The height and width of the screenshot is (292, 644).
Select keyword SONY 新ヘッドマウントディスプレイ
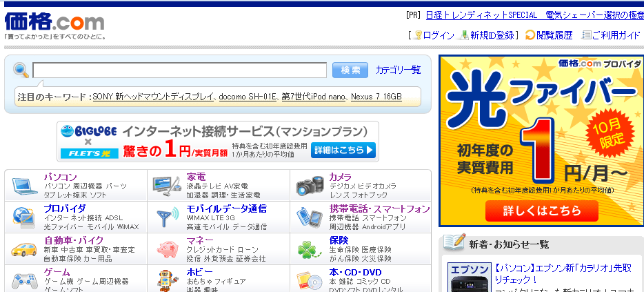pos(153,97)
